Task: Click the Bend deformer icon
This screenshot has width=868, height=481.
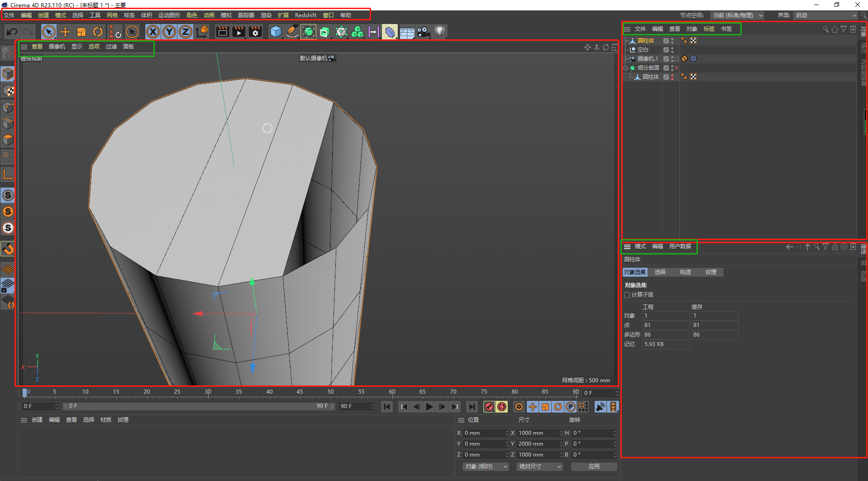Action: coord(390,32)
